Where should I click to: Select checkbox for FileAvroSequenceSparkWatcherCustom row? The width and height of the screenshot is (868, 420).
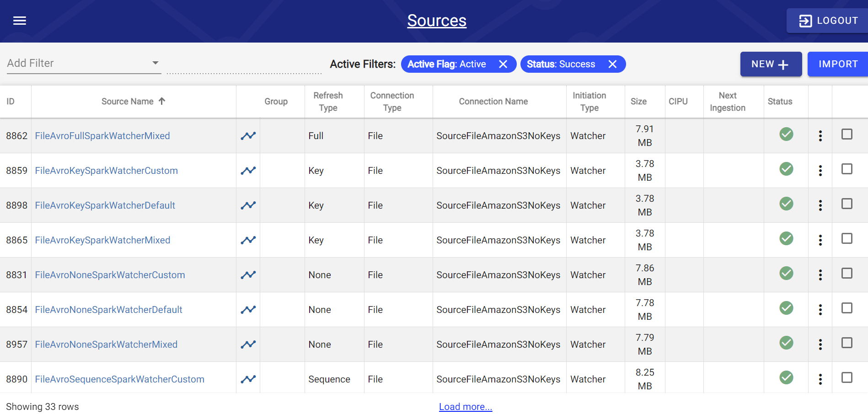[x=847, y=377]
